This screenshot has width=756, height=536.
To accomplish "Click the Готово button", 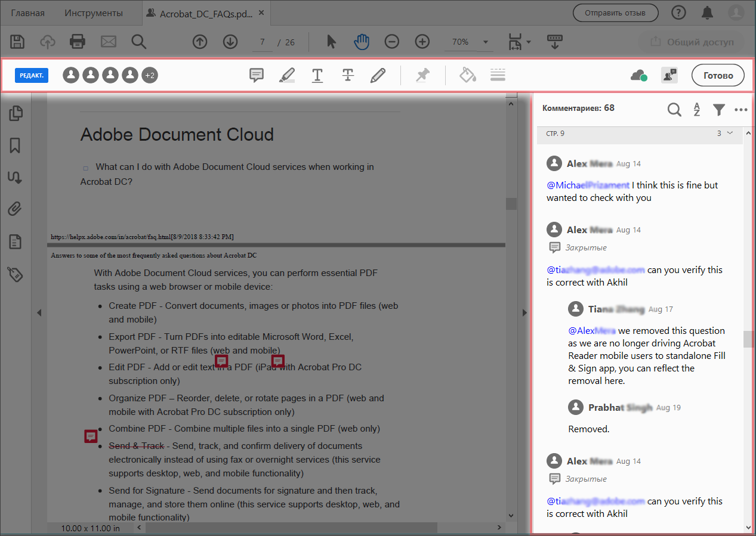I will pyautogui.click(x=718, y=76).
